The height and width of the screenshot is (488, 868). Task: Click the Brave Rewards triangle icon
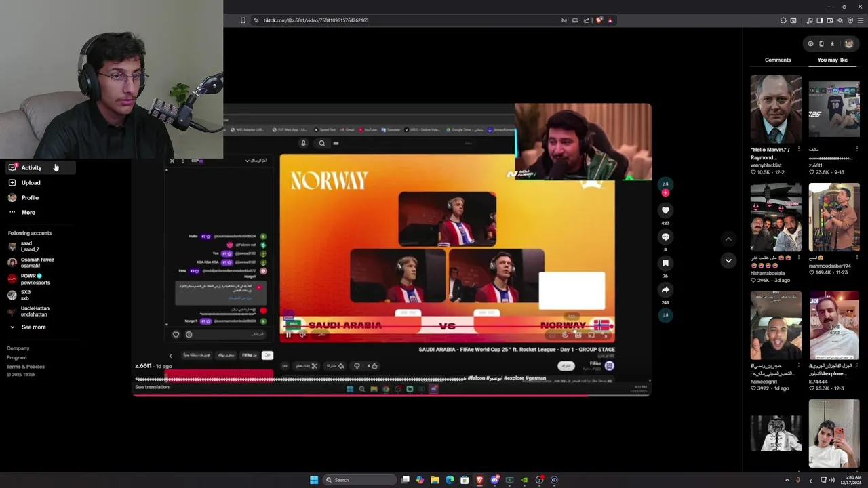coord(610,20)
